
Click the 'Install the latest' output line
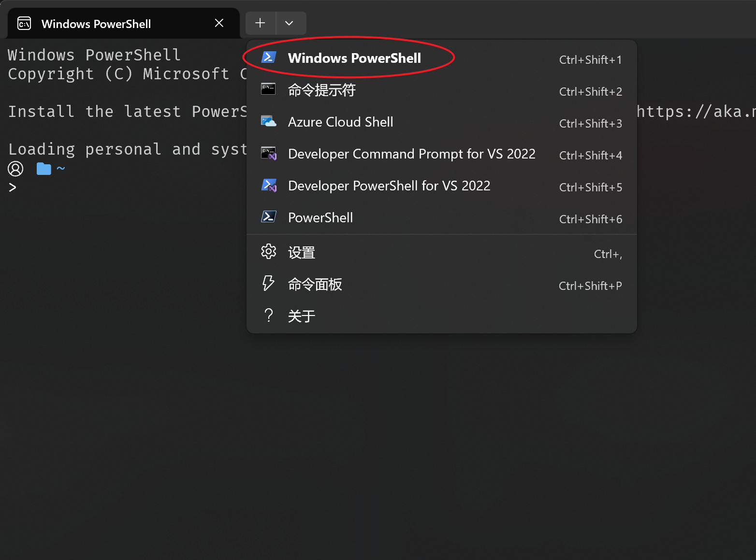[x=127, y=112]
